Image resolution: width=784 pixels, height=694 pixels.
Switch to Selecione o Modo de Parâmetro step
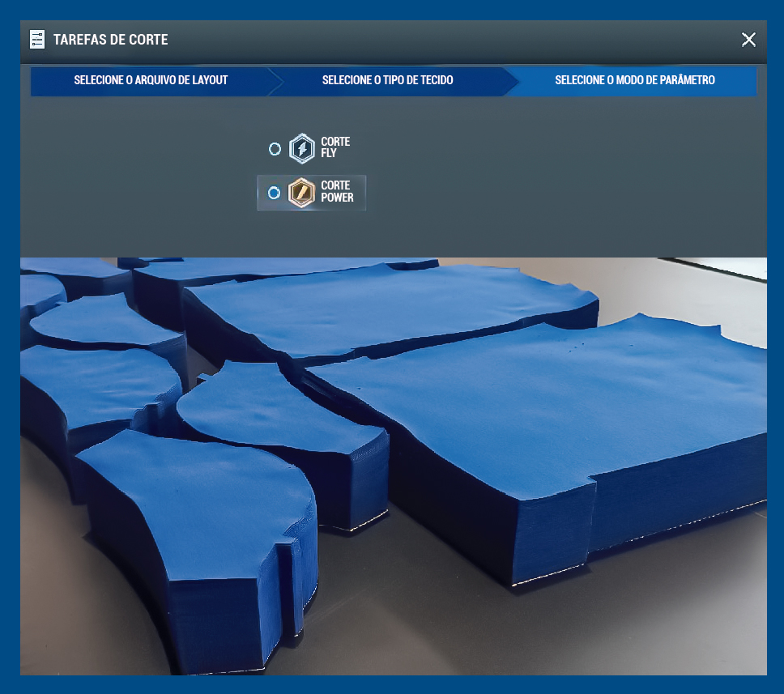coord(634,80)
